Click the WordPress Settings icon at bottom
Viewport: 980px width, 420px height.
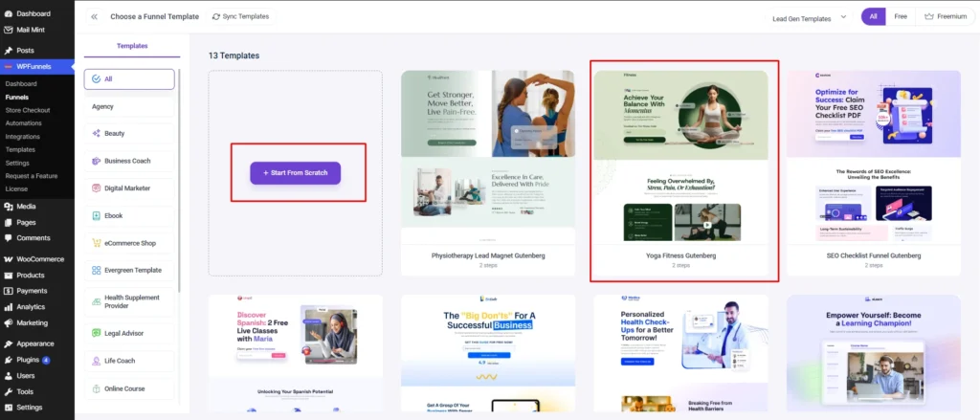[x=8, y=408]
